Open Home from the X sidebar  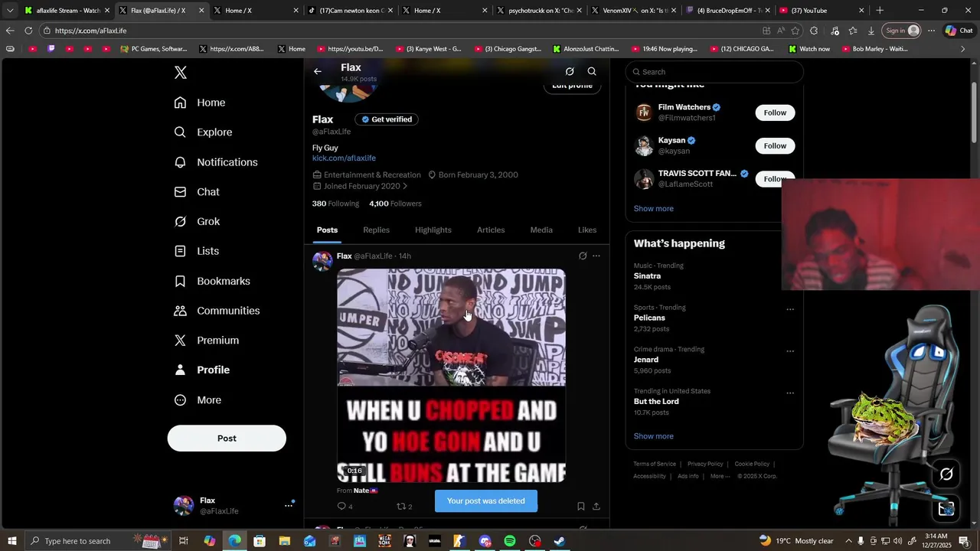[199, 103]
